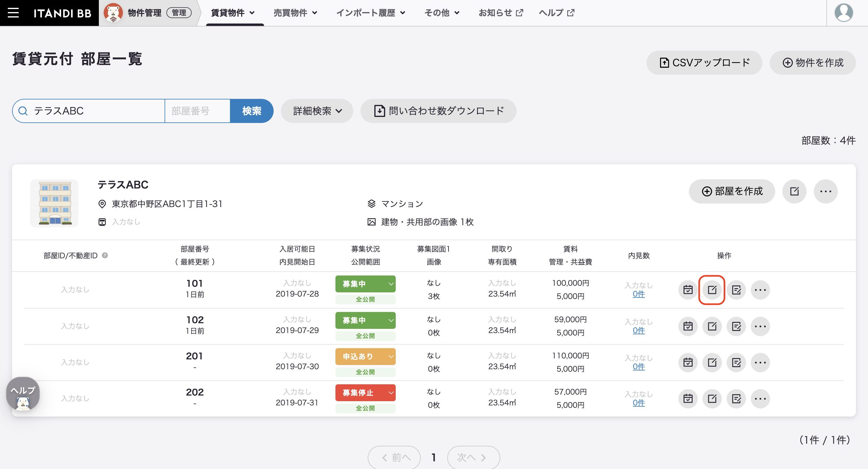The image size is (868, 469).
Task: Click the 全公開 badge for room 101
Action: [365, 299]
